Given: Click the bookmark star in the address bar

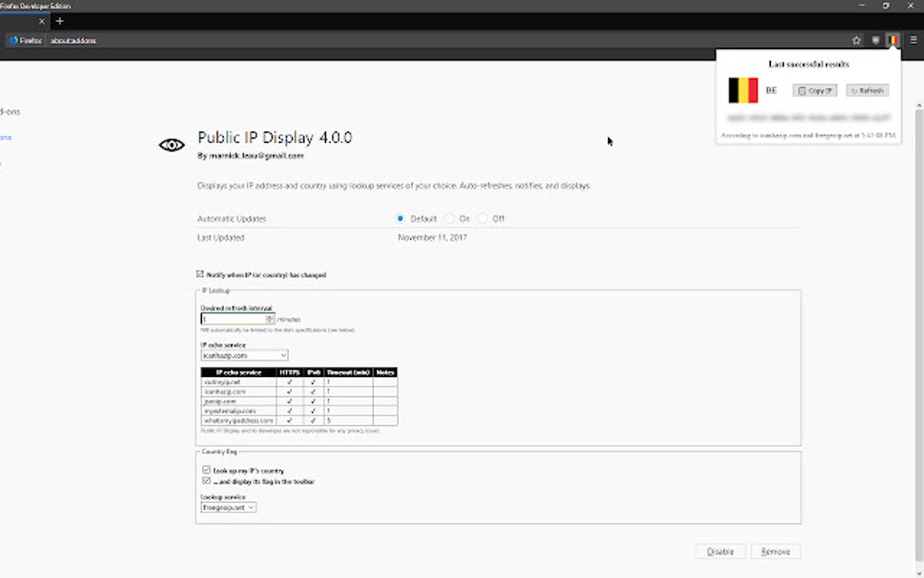Looking at the screenshot, I should (855, 40).
